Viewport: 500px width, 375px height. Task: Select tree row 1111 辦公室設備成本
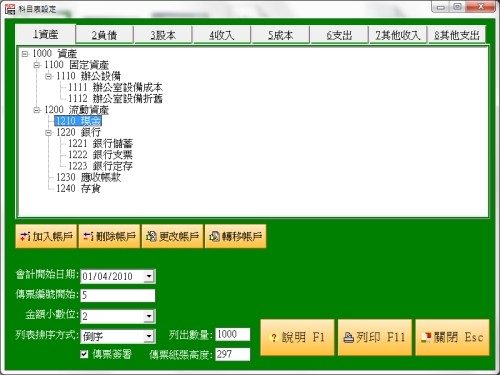(115, 87)
